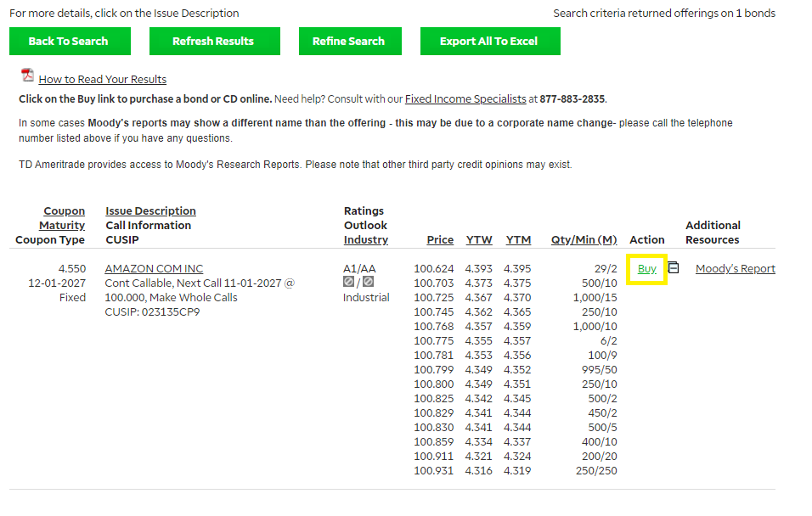Click the coupon type Fixed
This screenshot has width=812, height=516.
tap(72, 298)
